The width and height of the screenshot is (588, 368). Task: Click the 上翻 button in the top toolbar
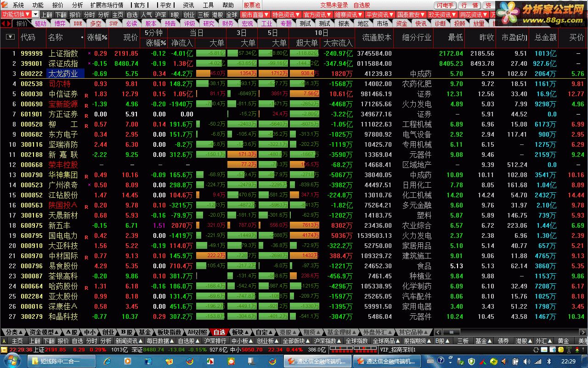click(47, 14)
